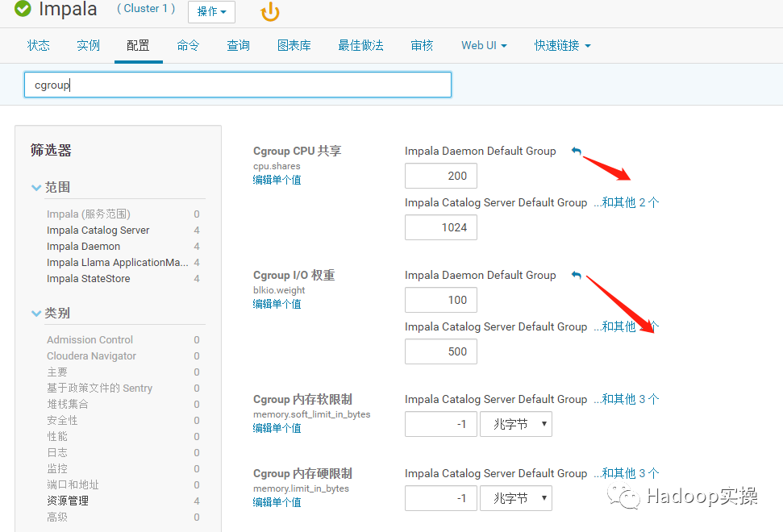Filter by 监控 category
Viewport: 783px width, 532px height.
click(x=57, y=468)
